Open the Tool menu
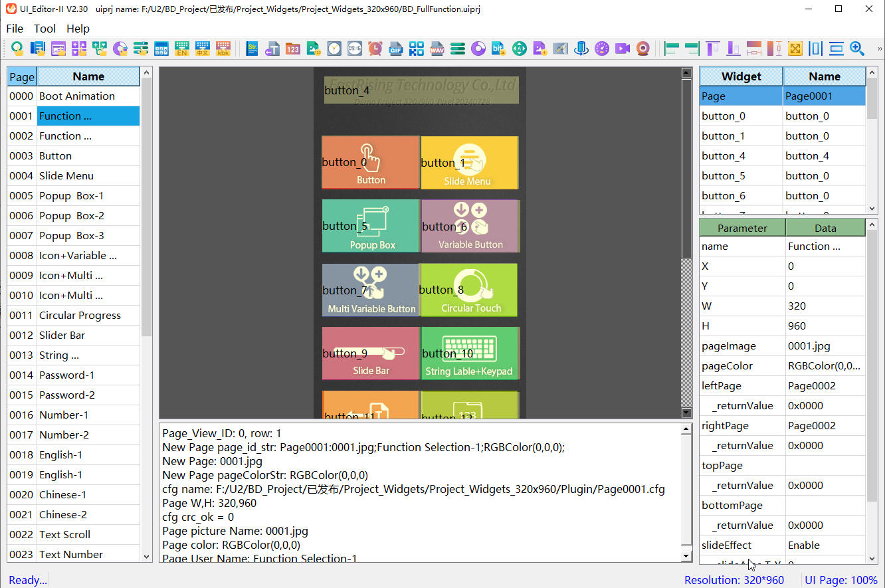The width and height of the screenshot is (885, 588). [45, 29]
